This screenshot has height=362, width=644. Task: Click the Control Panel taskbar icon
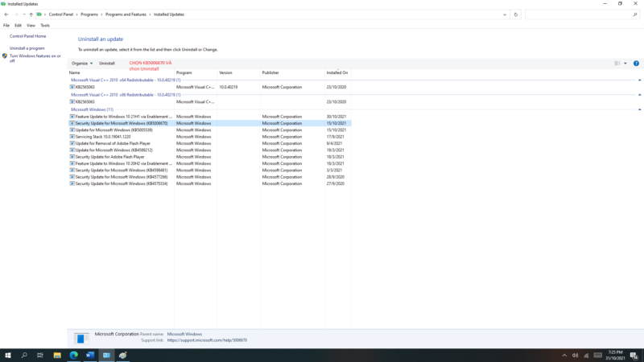106,356
